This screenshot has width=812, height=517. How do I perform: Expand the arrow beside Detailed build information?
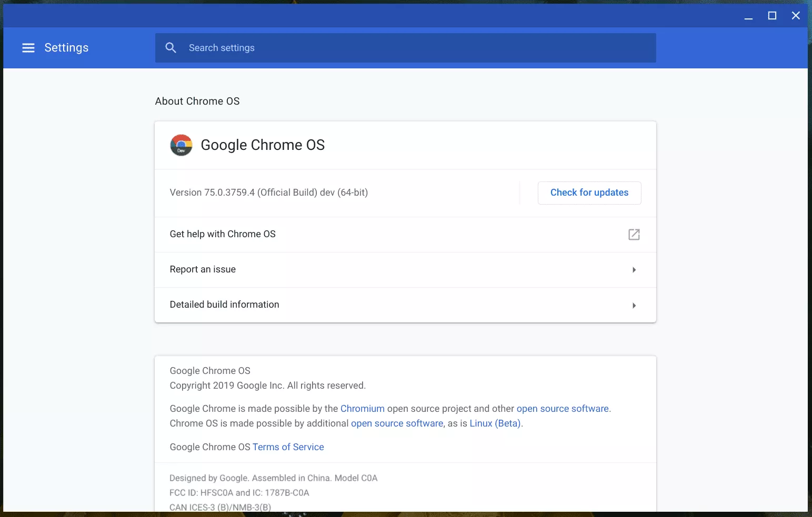coord(634,306)
